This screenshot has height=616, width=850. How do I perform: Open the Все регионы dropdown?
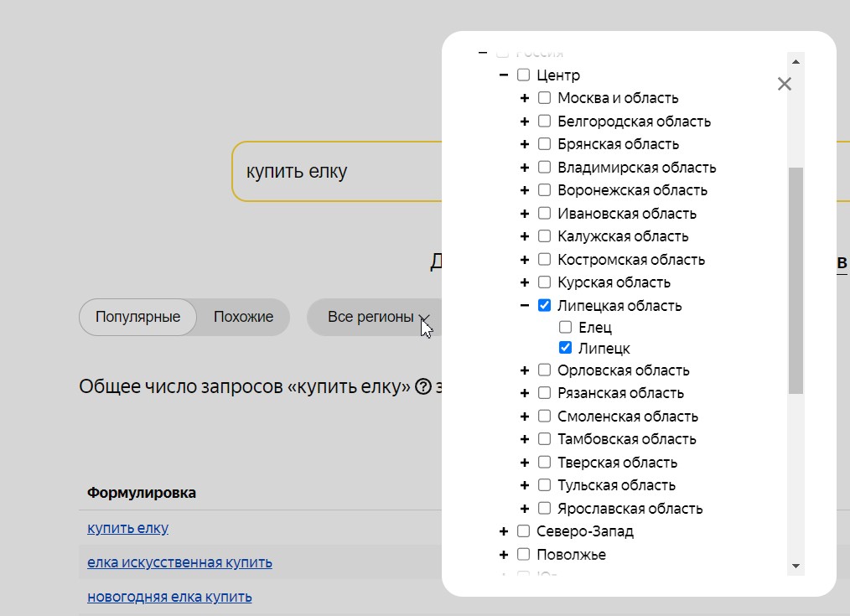378,317
